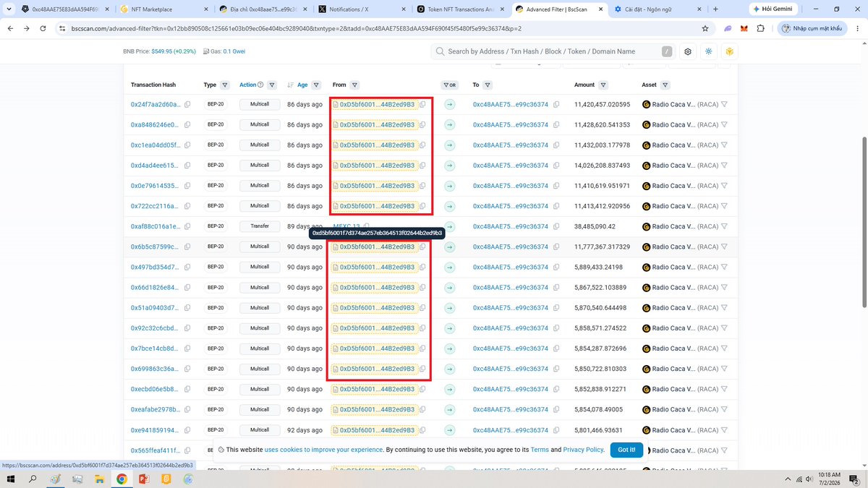This screenshot has height=488, width=868.
Task: Copy transaction hash 0xa8486246e0
Action: [x=187, y=125]
